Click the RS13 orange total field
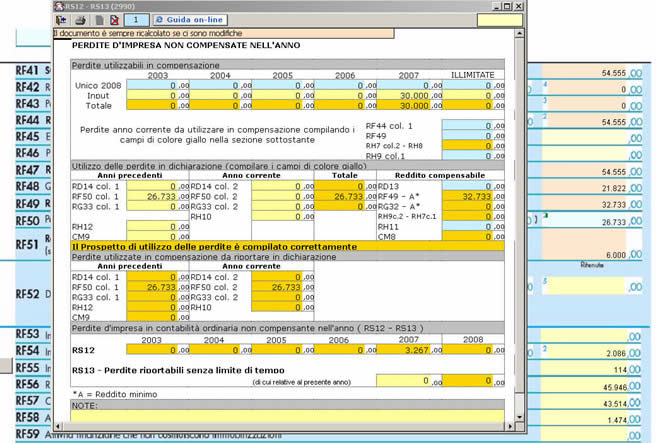 [x=467, y=381]
